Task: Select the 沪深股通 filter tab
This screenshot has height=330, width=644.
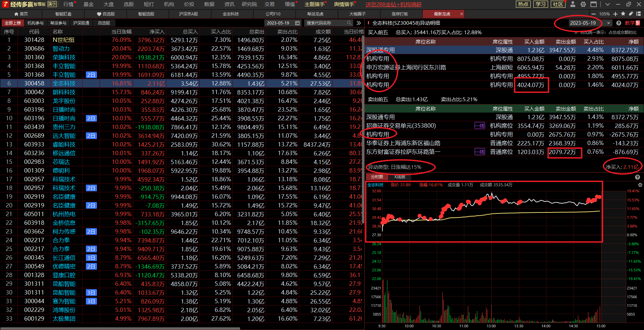Action: pos(81,23)
